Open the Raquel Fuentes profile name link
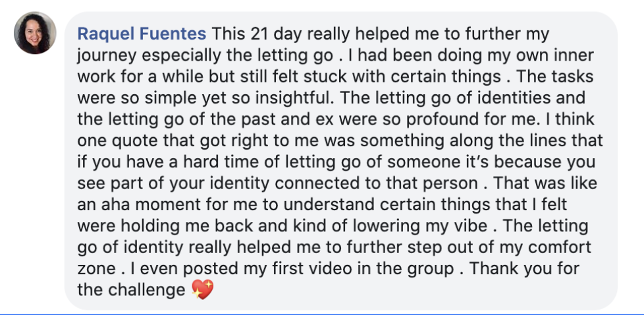The image size is (644, 315). [x=142, y=34]
